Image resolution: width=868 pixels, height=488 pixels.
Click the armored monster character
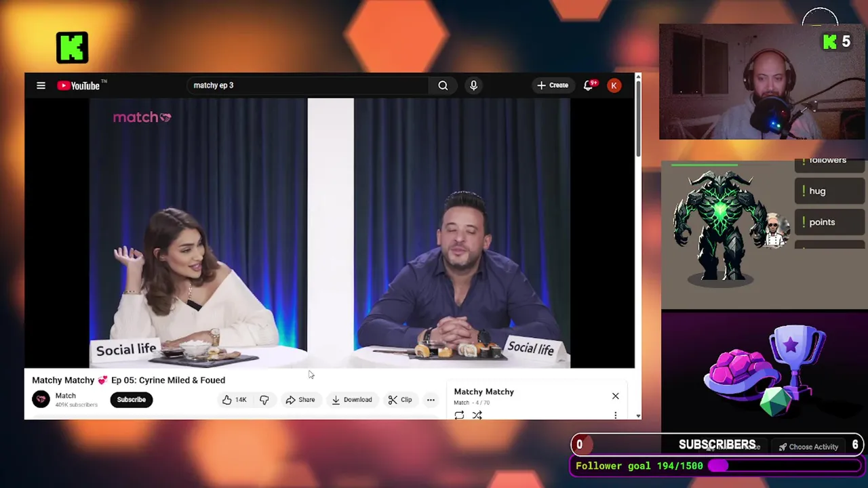pos(721,227)
